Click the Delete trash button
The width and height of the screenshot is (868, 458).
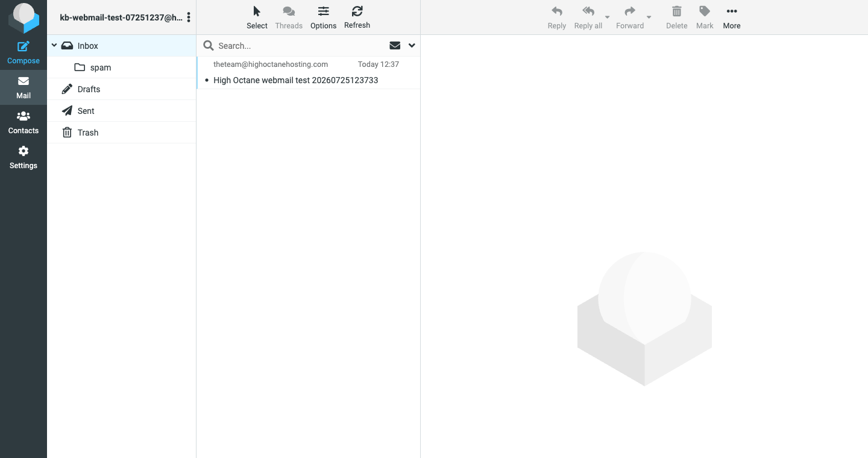click(x=677, y=17)
